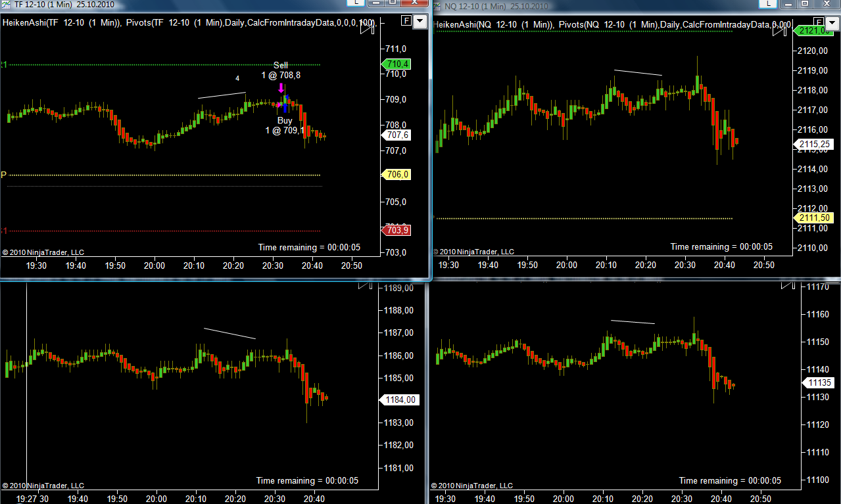Open the dropdown arrow in TF chart corner
This screenshot has height=504, width=841.
point(420,21)
